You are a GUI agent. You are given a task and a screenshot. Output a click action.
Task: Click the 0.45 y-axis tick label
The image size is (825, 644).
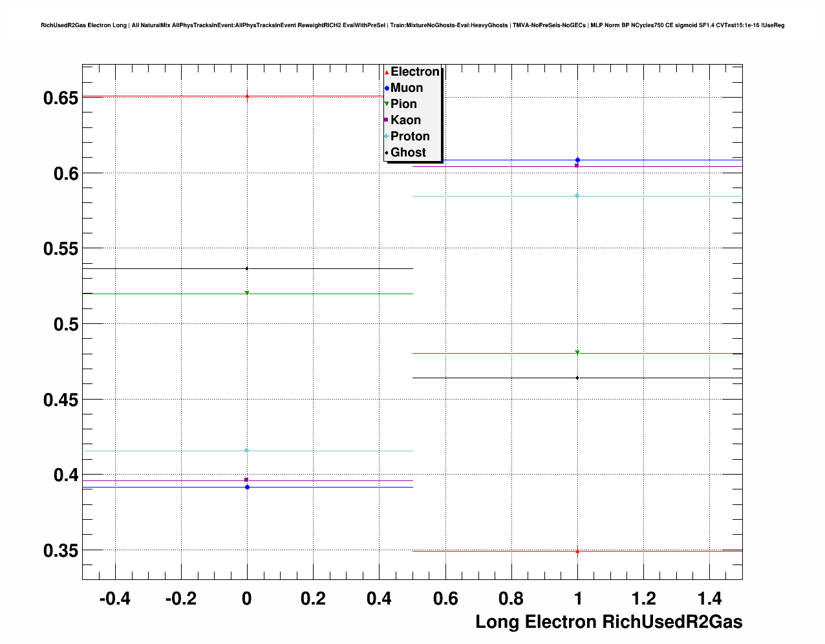60,400
